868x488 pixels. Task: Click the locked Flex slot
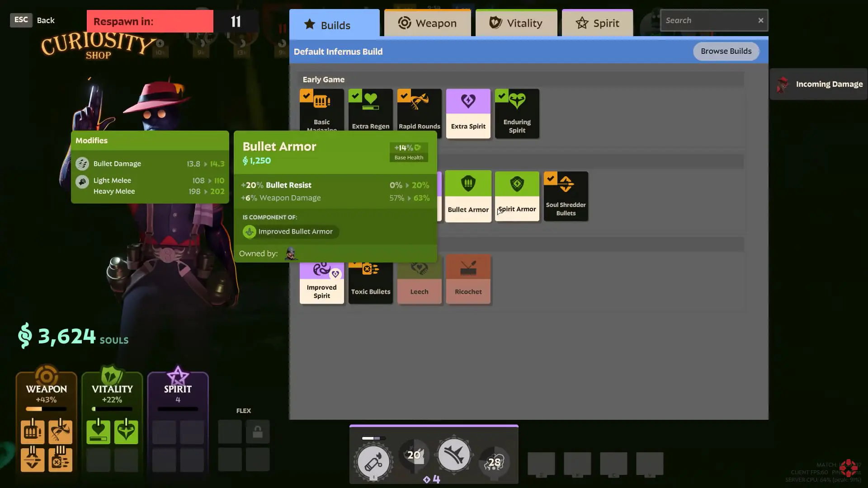258,432
